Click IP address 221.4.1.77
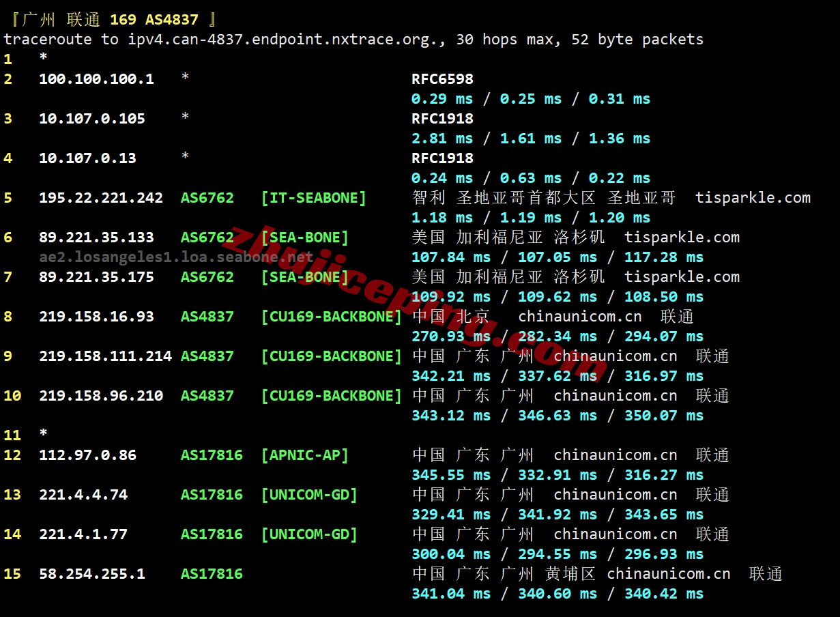 83,534
